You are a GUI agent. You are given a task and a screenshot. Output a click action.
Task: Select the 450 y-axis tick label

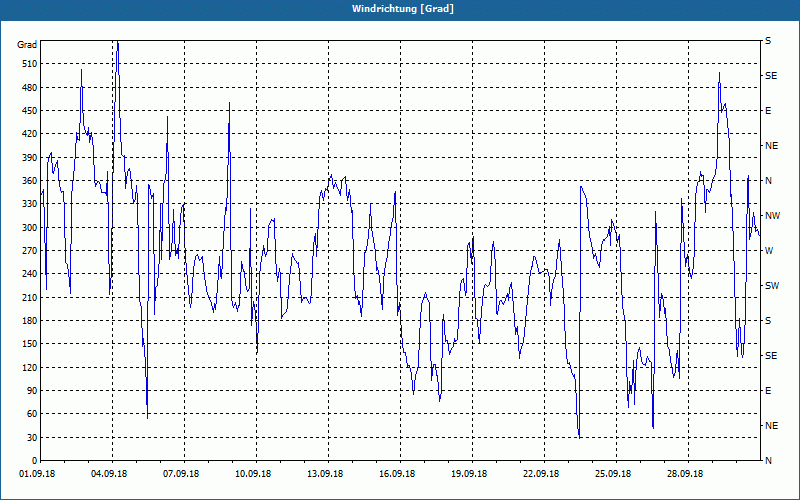point(29,111)
